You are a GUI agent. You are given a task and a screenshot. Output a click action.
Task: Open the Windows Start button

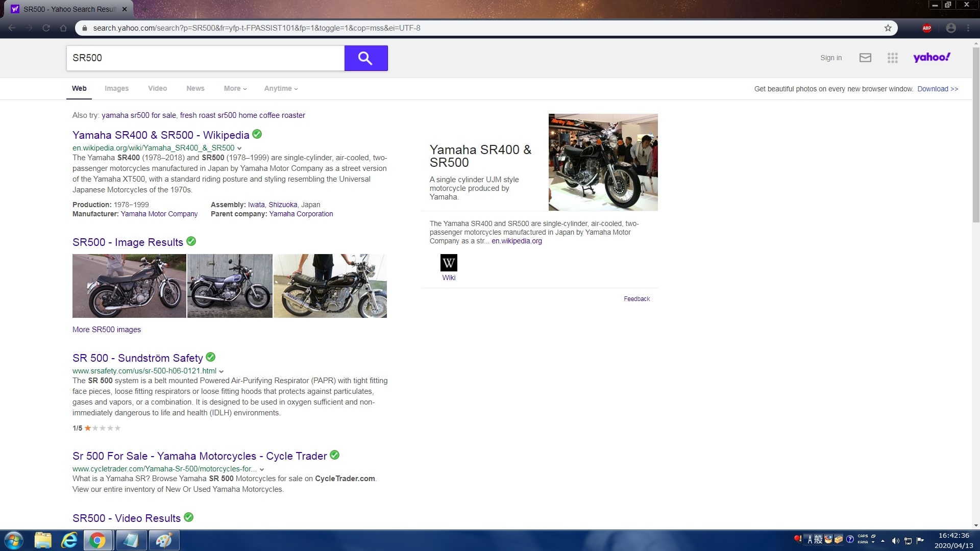pos(14,540)
